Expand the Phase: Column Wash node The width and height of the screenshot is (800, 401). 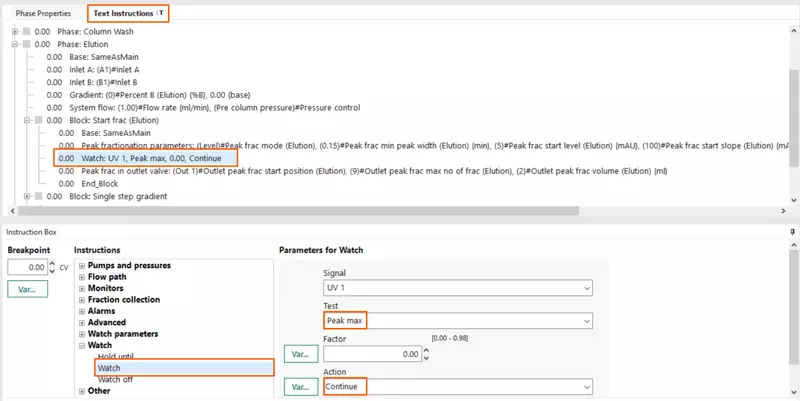14,31
